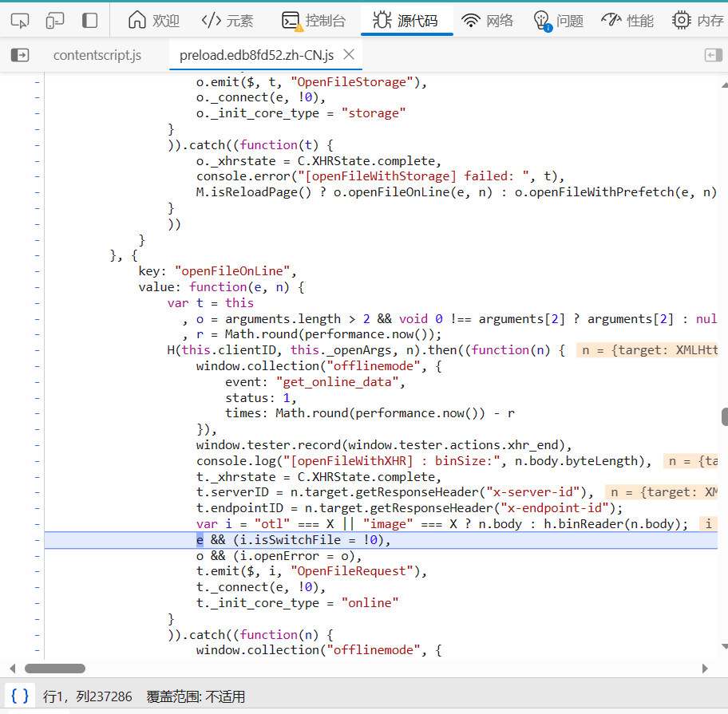Viewport: 728px width, 714px height.
Task: Close the preload.edb8fd52.zh-CN.js file tab
Action: click(349, 55)
